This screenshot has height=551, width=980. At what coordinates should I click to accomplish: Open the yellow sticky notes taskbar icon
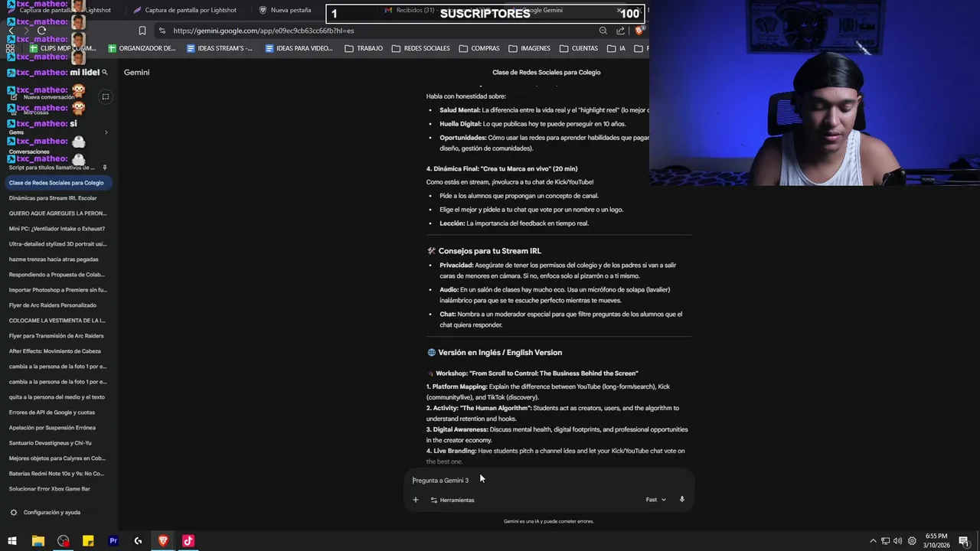click(x=88, y=541)
